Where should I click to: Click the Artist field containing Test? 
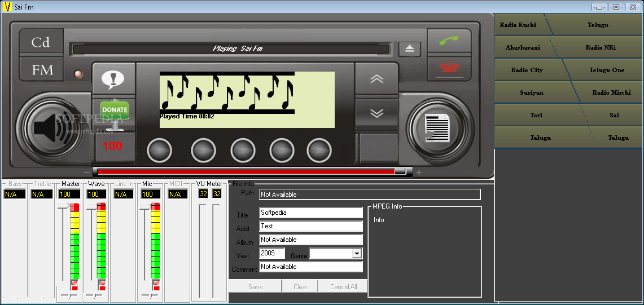click(x=311, y=226)
